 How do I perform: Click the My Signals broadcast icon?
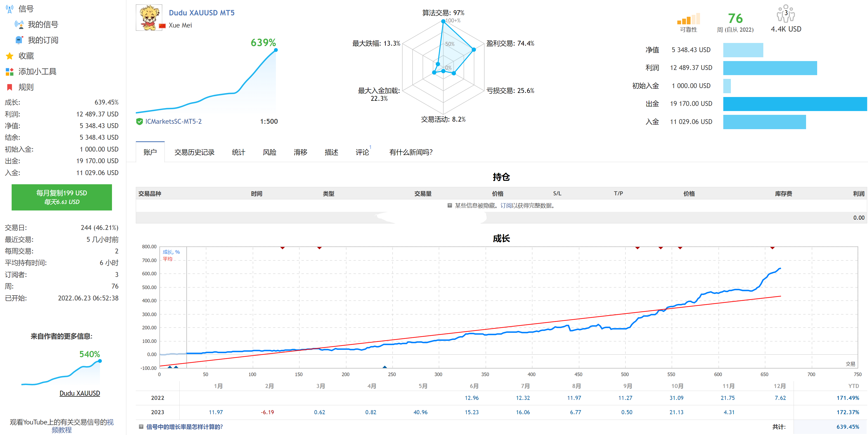click(19, 25)
